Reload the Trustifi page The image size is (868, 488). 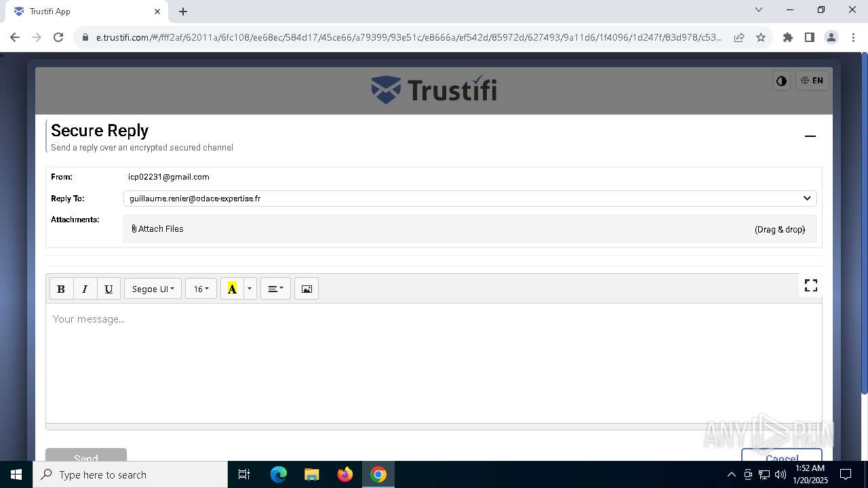[x=58, y=37]
